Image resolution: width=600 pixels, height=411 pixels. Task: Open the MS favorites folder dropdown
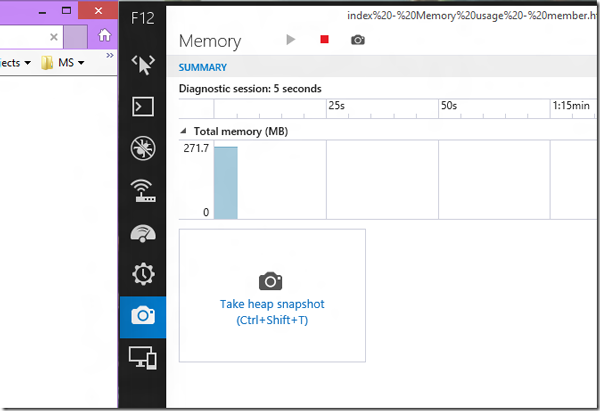coord(66,62)
